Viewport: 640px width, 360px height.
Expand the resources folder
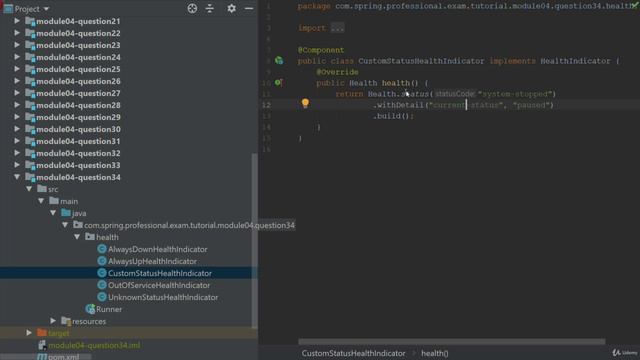point(53,321)
